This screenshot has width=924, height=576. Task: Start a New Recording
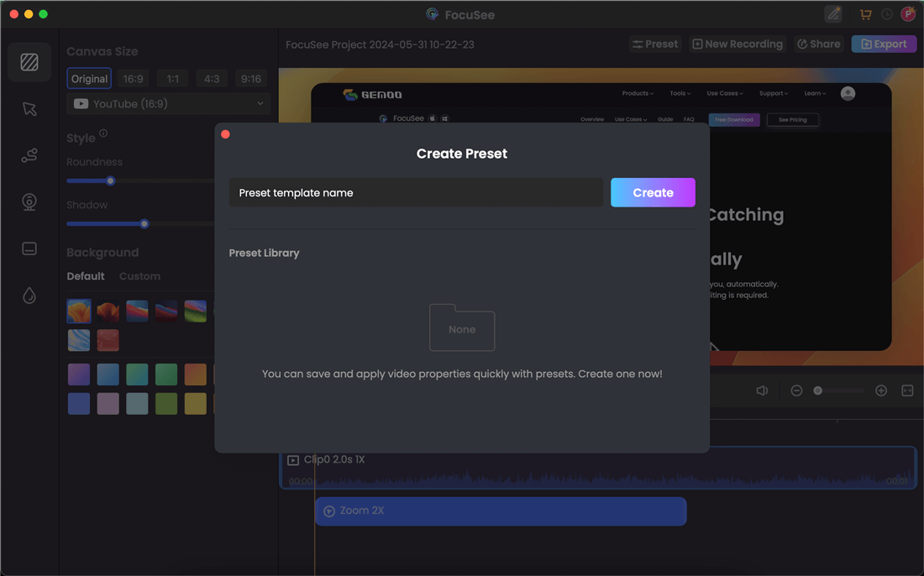(738, 45)
